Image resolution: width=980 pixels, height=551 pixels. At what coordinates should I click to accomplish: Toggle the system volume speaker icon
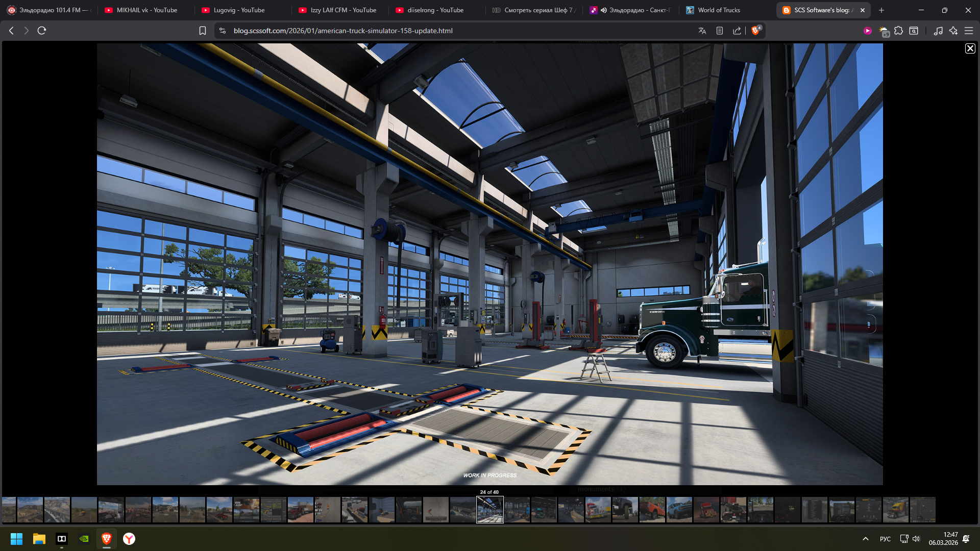[x=916, y=539]
